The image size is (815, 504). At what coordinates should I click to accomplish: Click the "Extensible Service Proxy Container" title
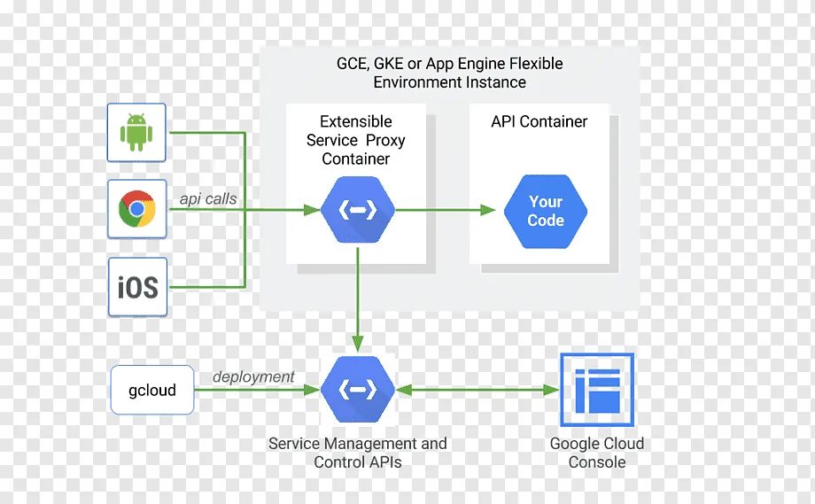point(355,140)
